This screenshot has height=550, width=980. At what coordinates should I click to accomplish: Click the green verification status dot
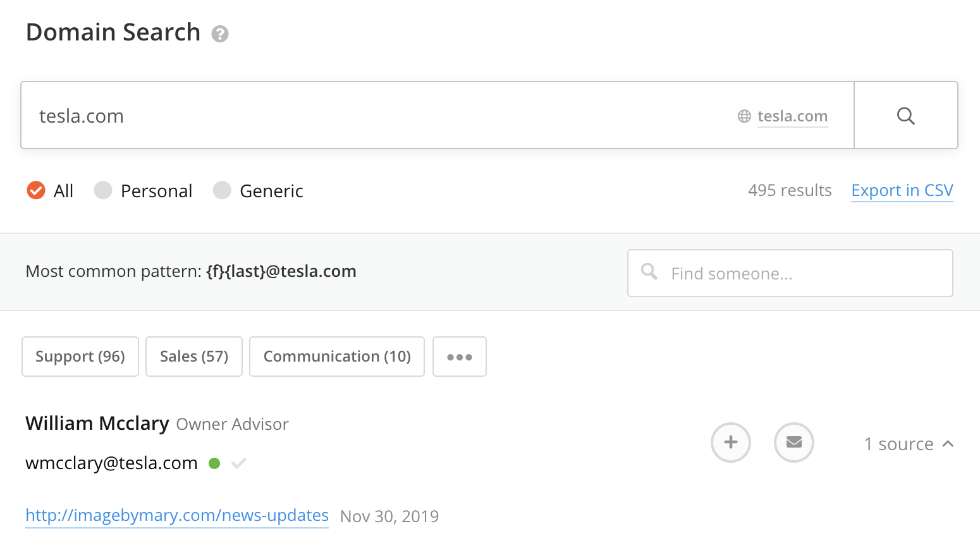pos(214,463)
